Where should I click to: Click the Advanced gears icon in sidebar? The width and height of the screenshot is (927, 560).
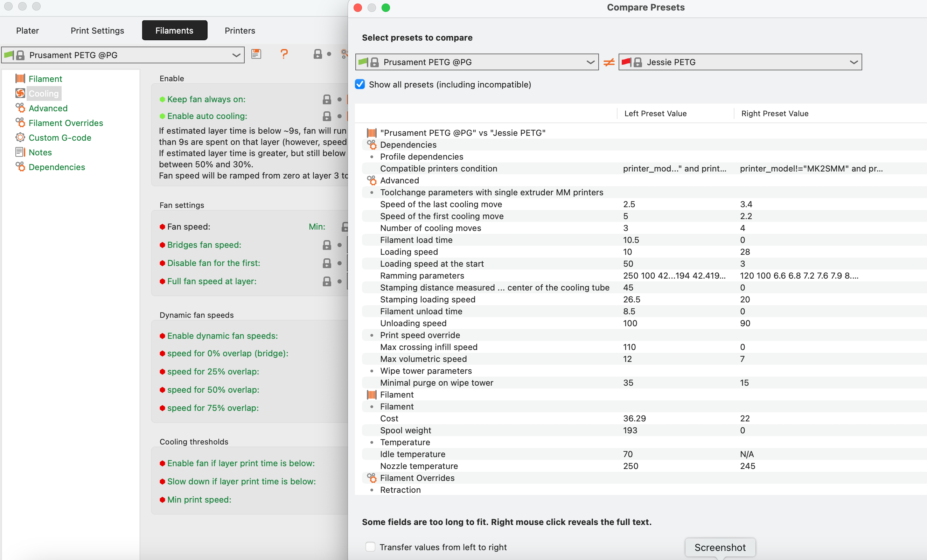coord(20,108)
